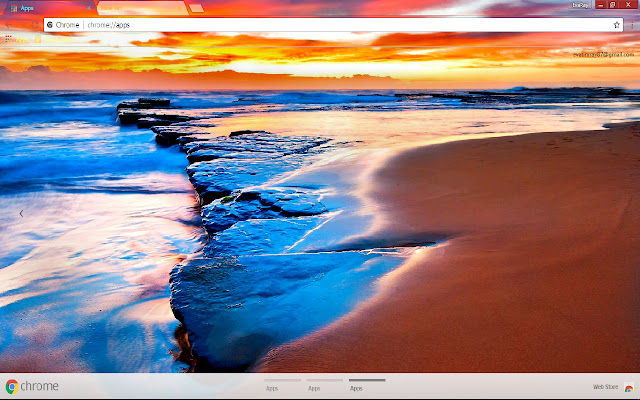Restore down the Chrome window
Viewport: 640px width, 400px height.
(x=613, y=5)
